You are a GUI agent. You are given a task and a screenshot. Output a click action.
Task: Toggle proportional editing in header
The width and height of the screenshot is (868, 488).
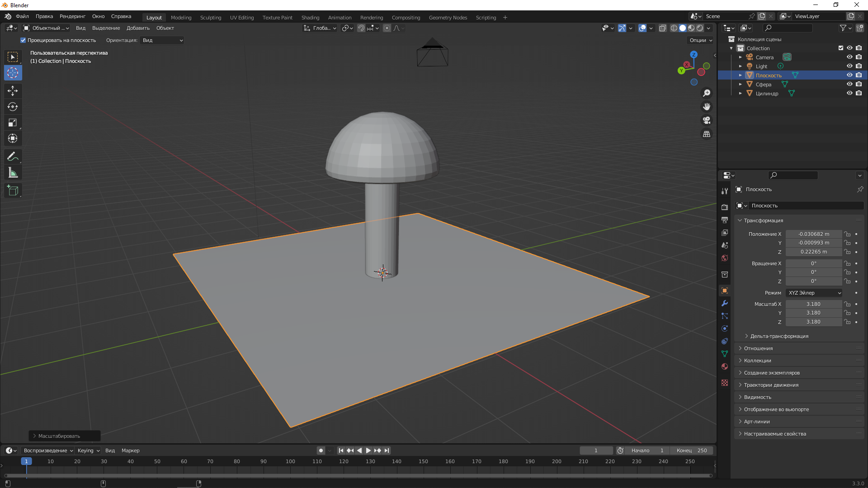(387, 28)
